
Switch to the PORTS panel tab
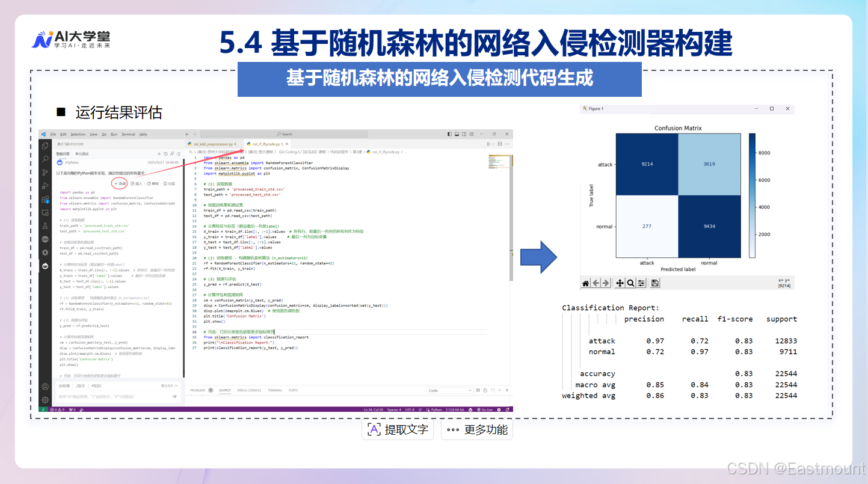coord(293,390)
